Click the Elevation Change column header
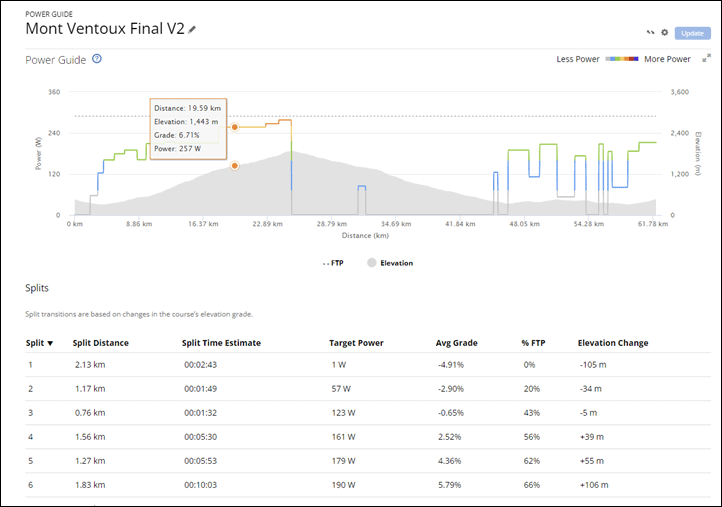722x507 pixels. [x=613, y=343]
